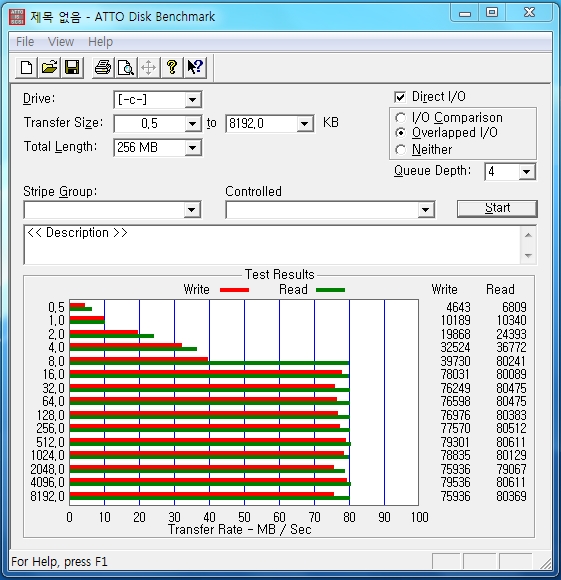Screen dimensions: 561x580
Task: Open Print Preview toolbar icon
Action: 126,68
